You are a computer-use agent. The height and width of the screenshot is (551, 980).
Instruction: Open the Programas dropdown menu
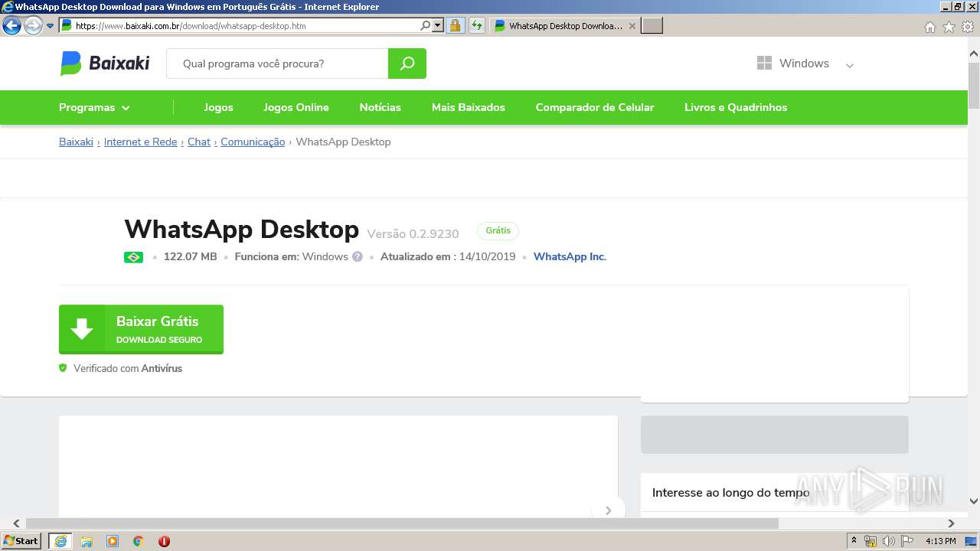point(94,107)
